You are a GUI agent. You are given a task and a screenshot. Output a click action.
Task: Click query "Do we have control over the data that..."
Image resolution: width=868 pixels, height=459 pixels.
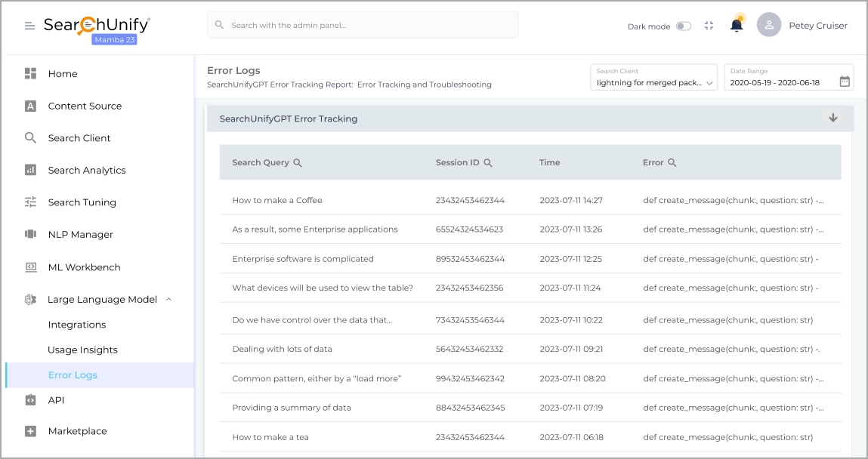coord(312,320)
